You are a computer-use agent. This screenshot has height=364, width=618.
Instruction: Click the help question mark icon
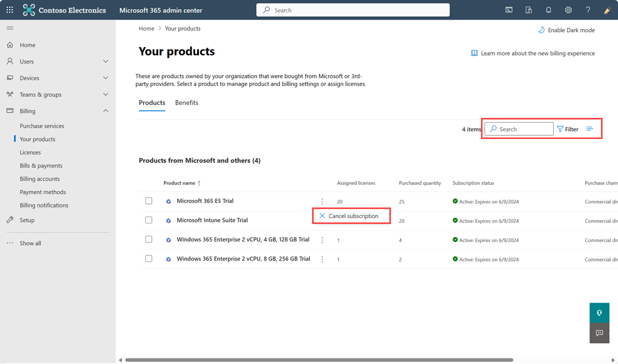click(x=588, y=10)
